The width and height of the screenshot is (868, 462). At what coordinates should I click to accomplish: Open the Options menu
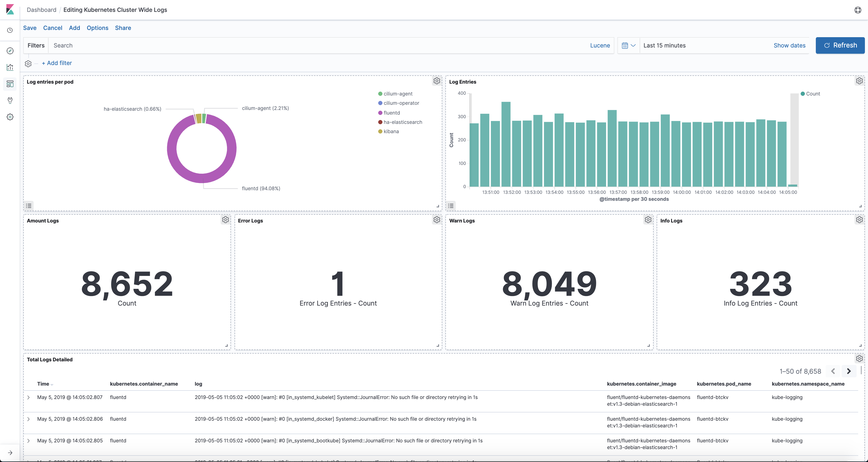click(x=97, y=28)
